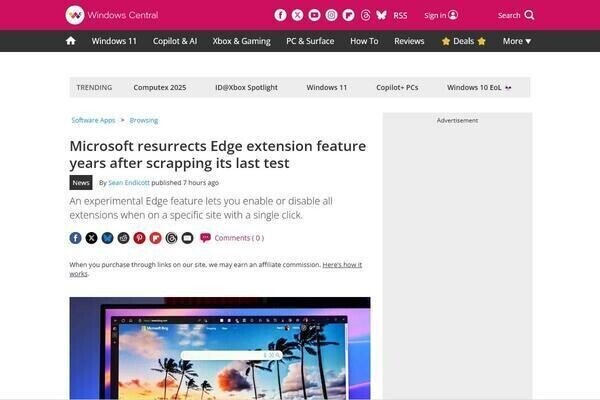Click the Edge browser hero image

[x=220, y=348]
